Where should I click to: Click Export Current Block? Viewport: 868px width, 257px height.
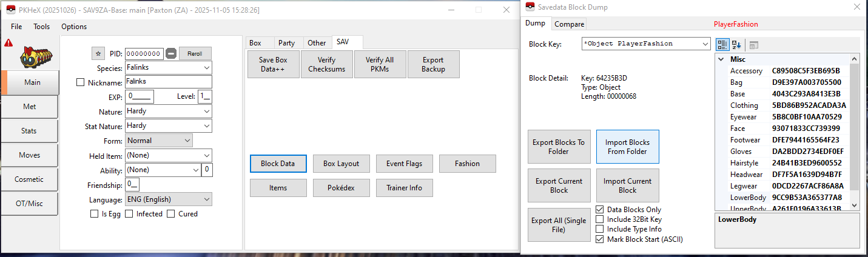point(559,185)
